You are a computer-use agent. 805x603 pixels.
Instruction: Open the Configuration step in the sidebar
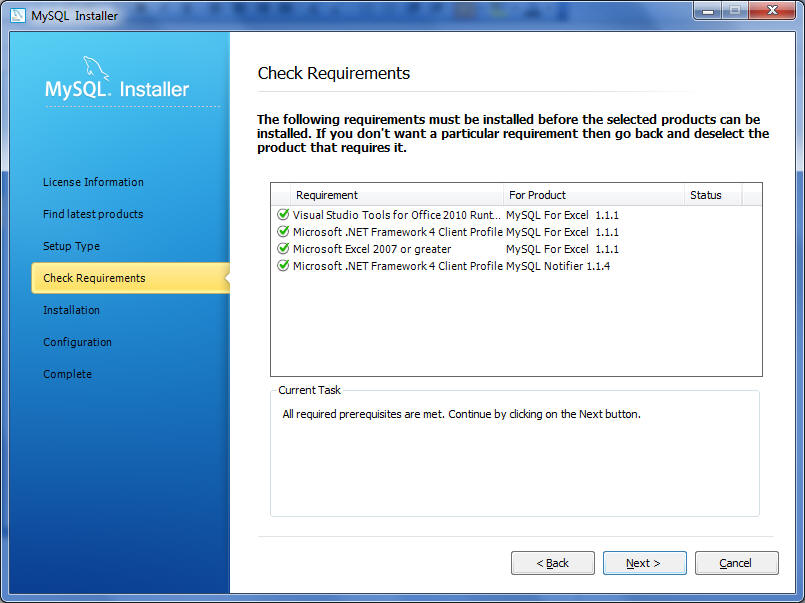click(x=77, y=342)
